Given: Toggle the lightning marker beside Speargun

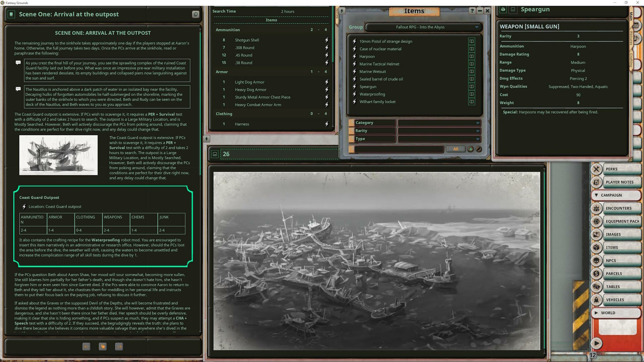Looking at the screenshot, I should pos(354,86).
